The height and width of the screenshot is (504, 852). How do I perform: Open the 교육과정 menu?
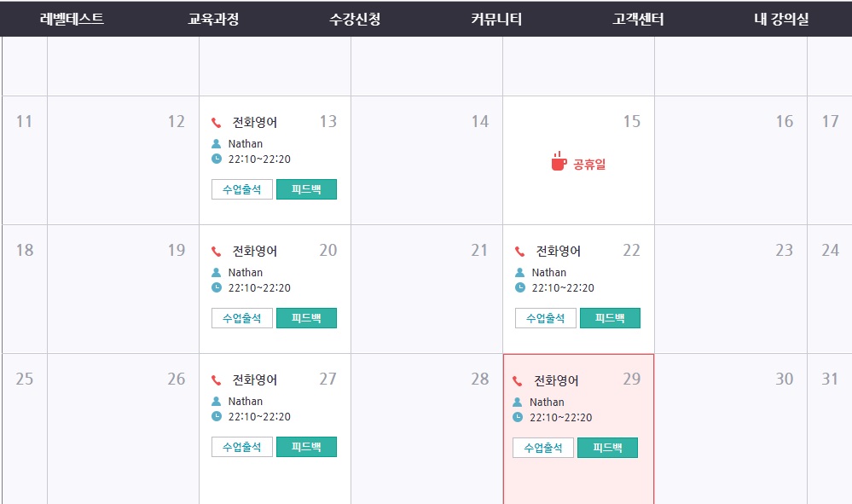tap(213, 19)
